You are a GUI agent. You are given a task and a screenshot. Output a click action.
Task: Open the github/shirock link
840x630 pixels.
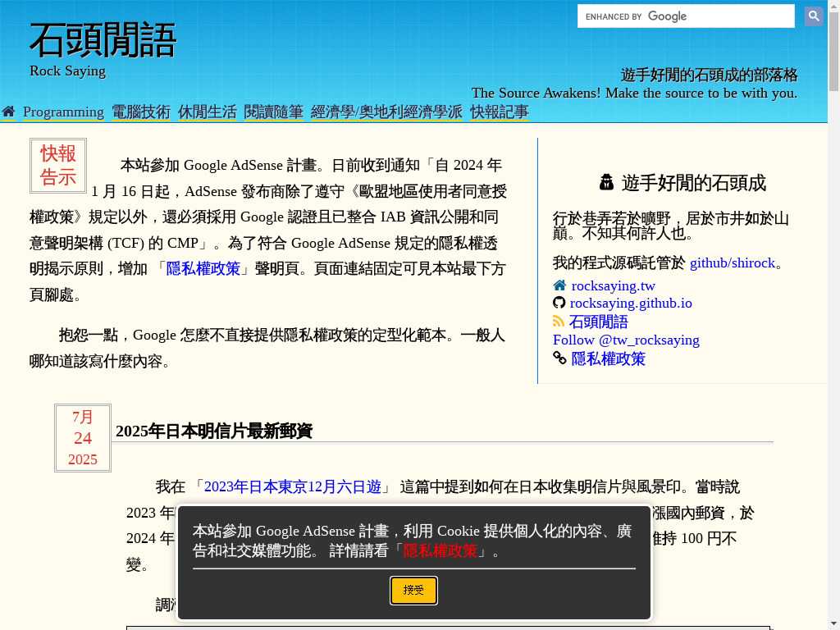tap(732, 262)
